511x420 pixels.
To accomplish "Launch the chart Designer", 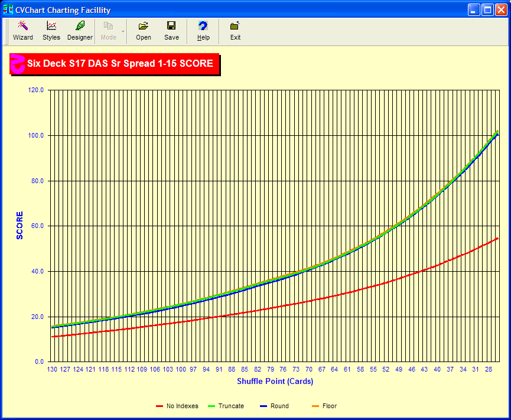I will (80, 31).
